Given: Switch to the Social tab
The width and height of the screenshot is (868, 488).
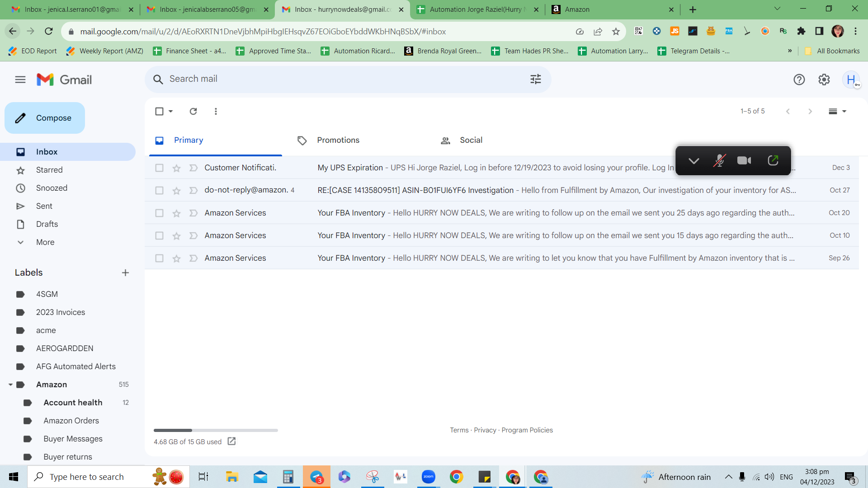Looking at the screenshot, I should click(x=471, y=141).
